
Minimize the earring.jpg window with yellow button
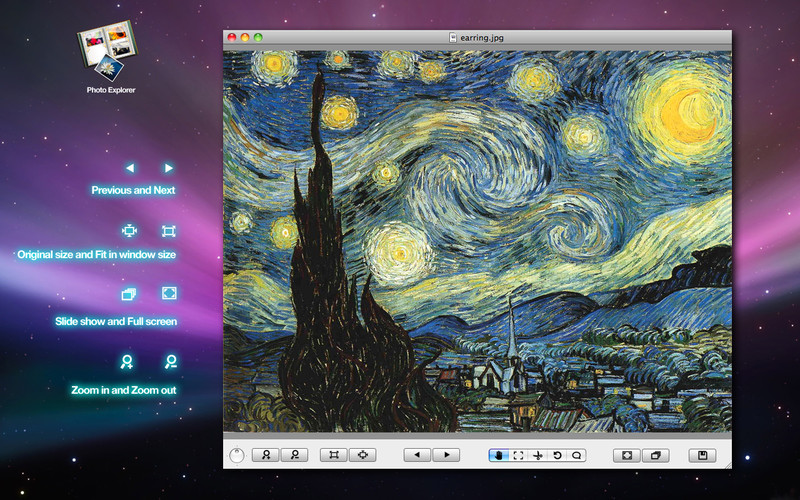245,37
